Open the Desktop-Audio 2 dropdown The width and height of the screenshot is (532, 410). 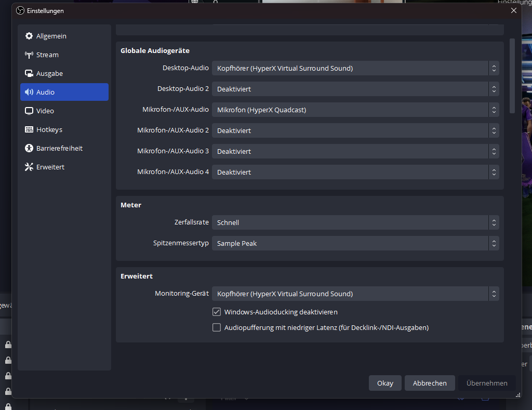tap(355, 89)
